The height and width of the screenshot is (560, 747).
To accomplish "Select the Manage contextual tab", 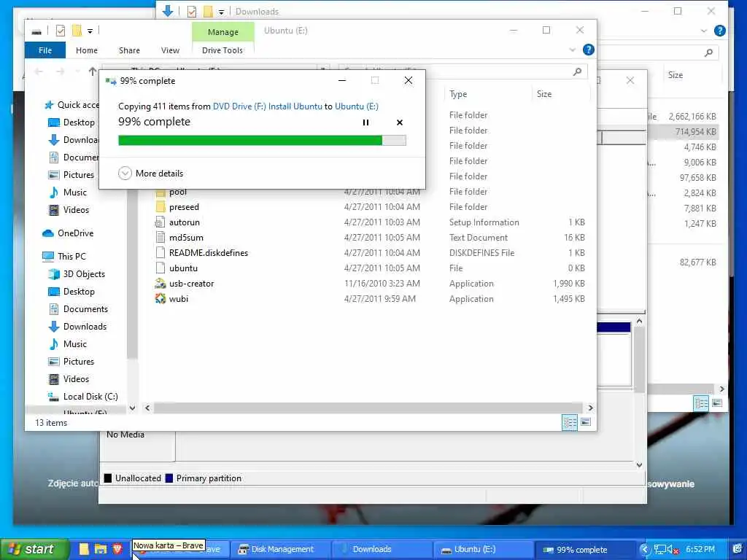I will [223, 32].
